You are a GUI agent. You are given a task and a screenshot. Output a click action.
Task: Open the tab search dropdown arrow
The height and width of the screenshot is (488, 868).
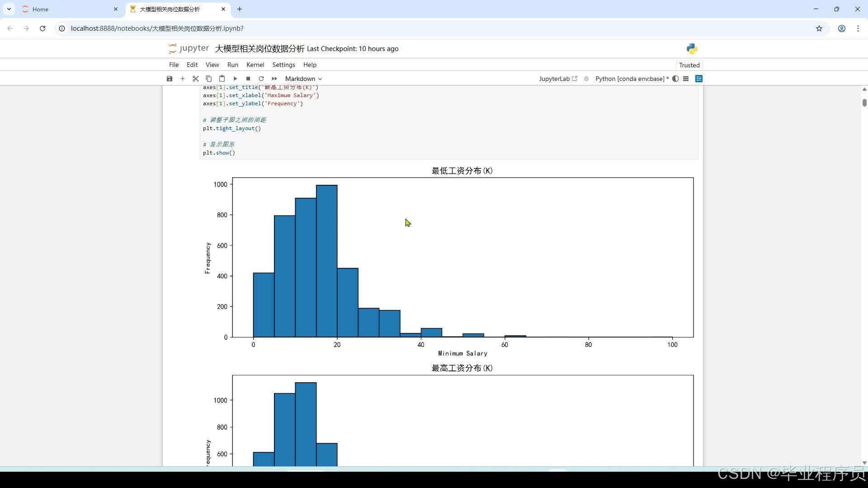click(x=9, y=9)
